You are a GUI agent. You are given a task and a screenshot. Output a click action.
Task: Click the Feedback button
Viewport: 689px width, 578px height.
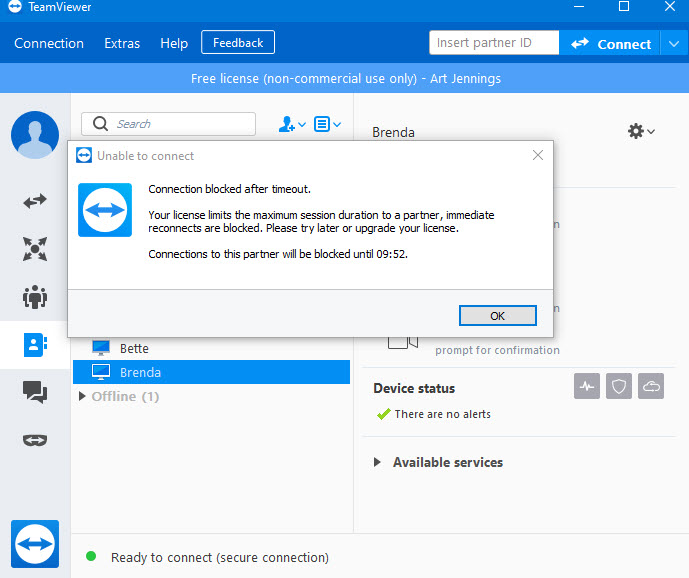[238, 42]
